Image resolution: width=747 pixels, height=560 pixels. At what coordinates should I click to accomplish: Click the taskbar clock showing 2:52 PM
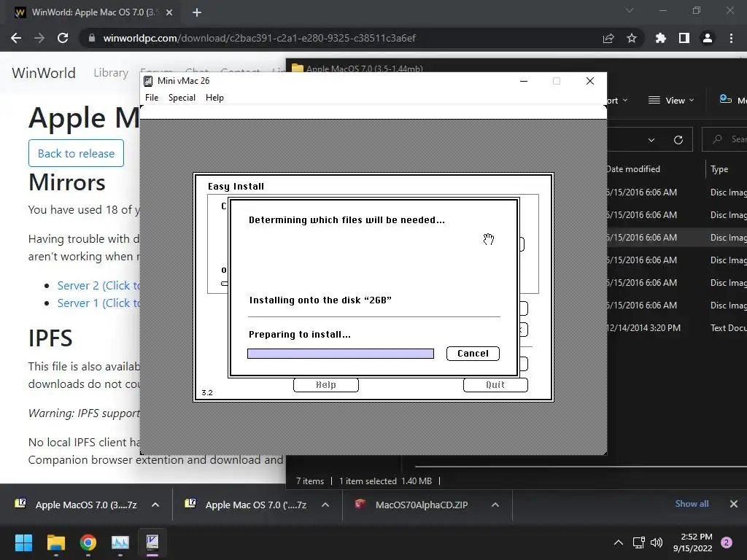coord(693,542)
